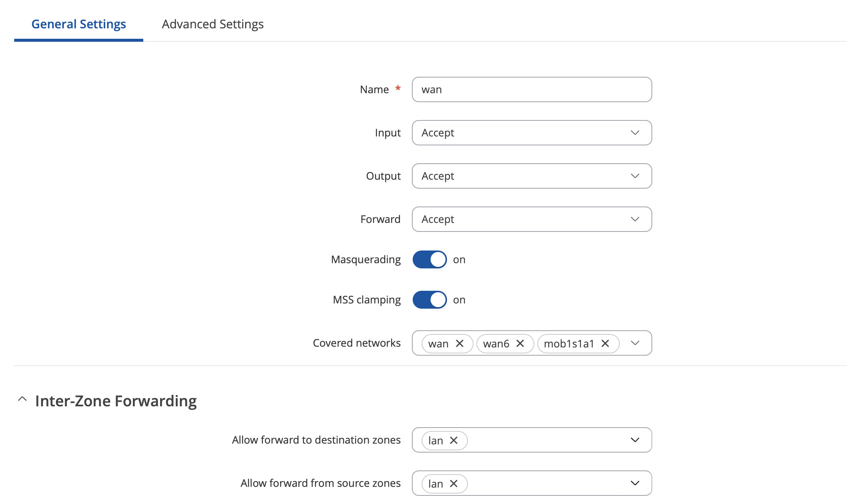This screenshot has height=504, width=847.
Task: Click the Covered networks label
Action: tap(357, 343)
